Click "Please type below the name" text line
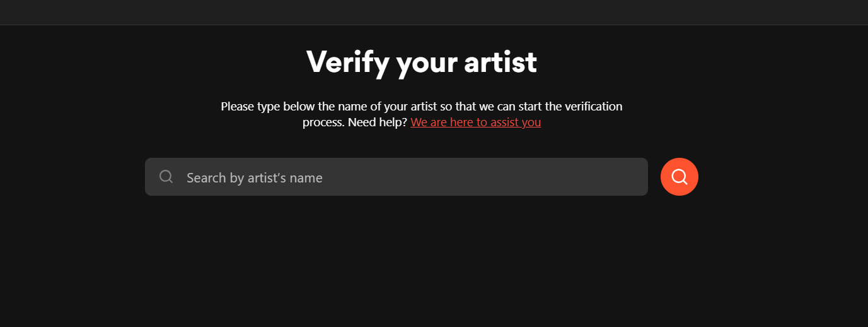 point(290,107)
